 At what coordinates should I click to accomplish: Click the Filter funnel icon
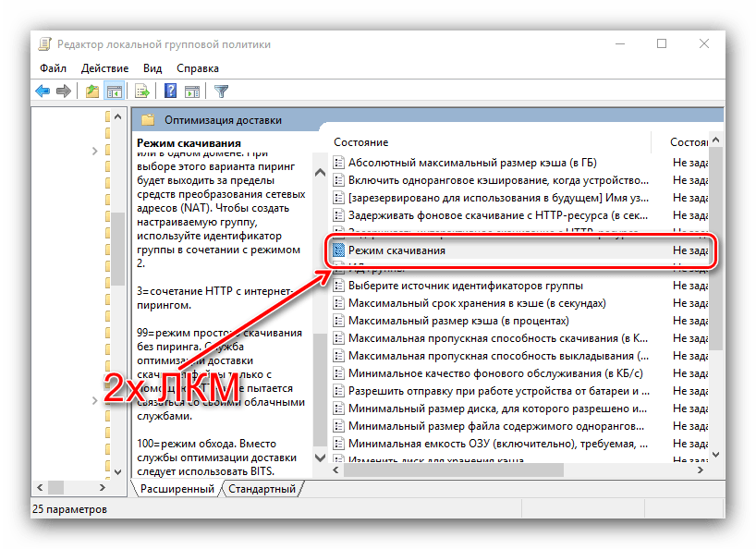(x=221, y=91)
